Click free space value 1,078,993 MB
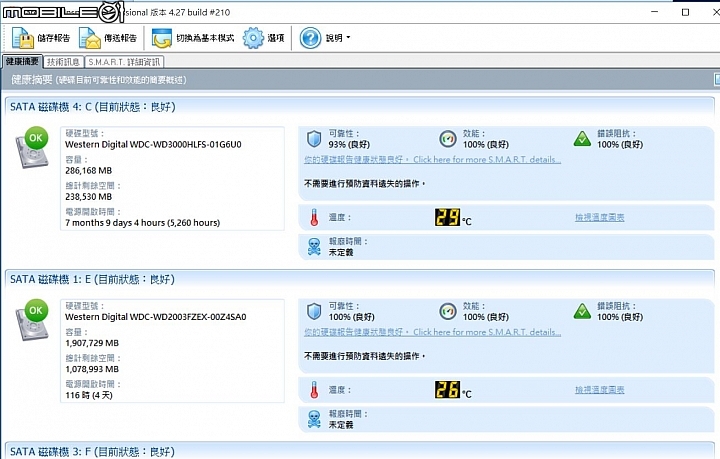720x459 pixels. click(92, 369)
